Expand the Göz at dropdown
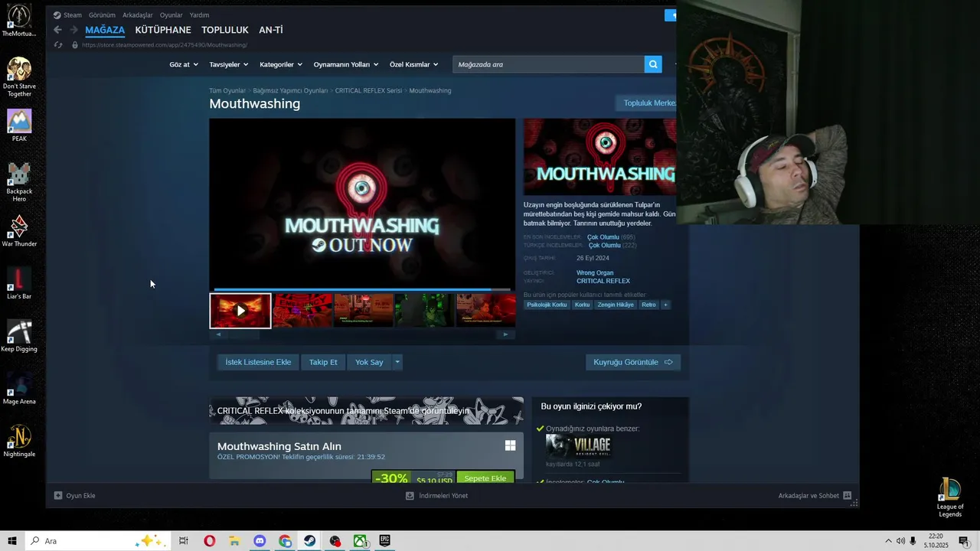 click(184, 64)
